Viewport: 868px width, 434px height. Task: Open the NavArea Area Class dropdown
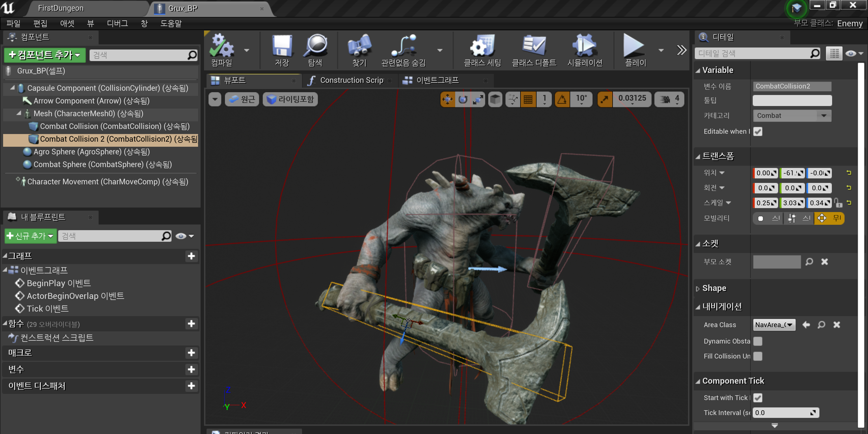[774, 325]
